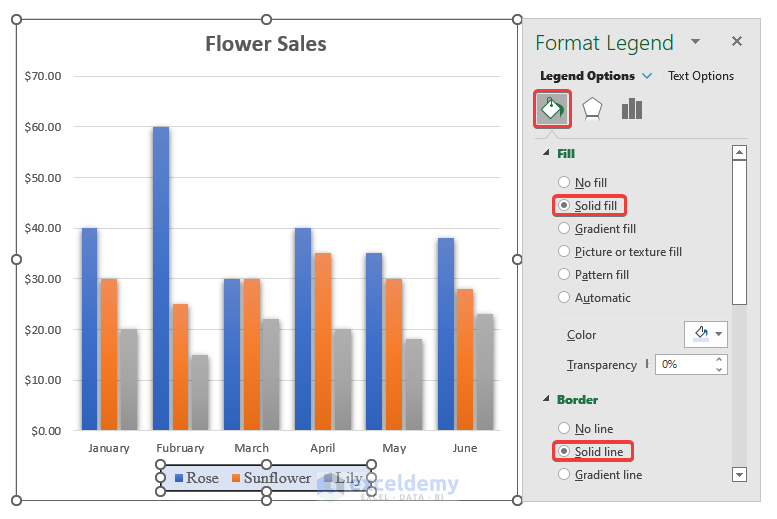Open the Legend Options bar chart icon
This screenshot has width=777, height=519.
point(632,109)
